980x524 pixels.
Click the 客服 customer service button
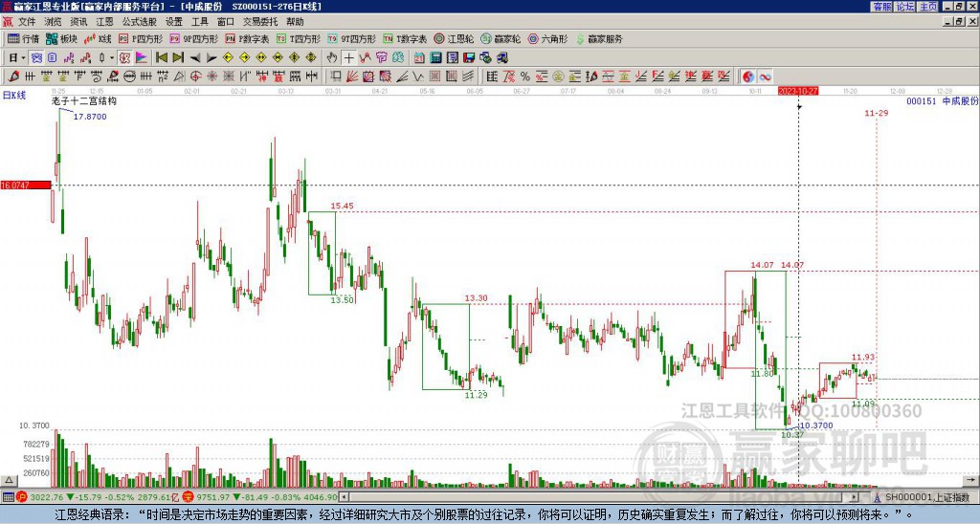(881, 7)
